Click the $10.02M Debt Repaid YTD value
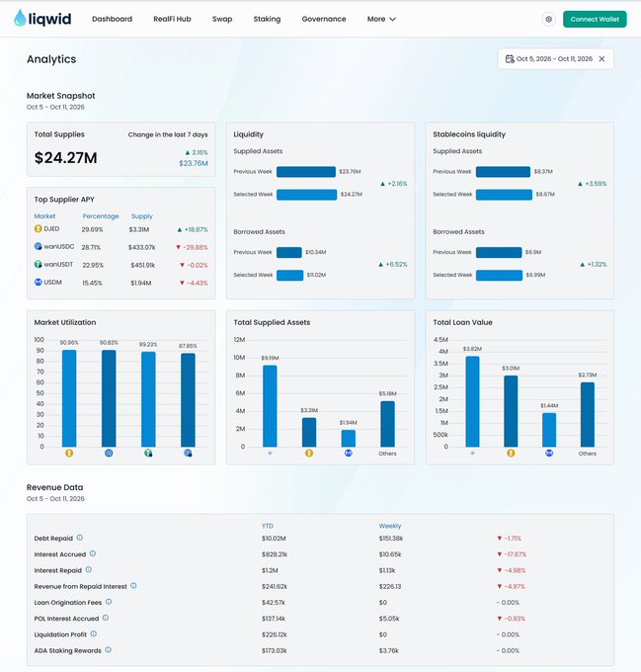This screenshot has width=641, height=672. [274, 539]
